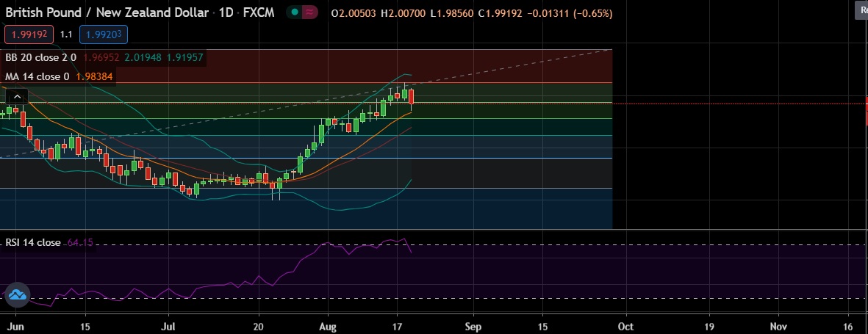Screen dimensions: 868x334
Task: Click the high value H2.00700
Action: [x=403, y=12]
